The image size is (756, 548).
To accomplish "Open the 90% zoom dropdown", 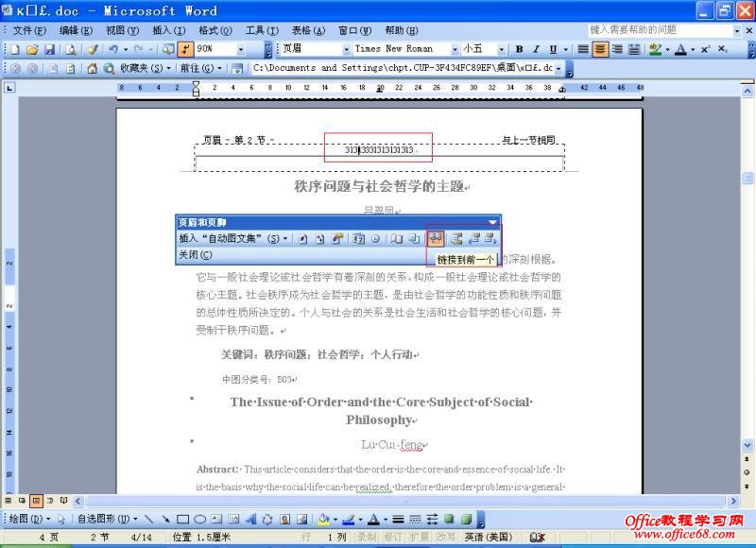I will pos(241,49).
